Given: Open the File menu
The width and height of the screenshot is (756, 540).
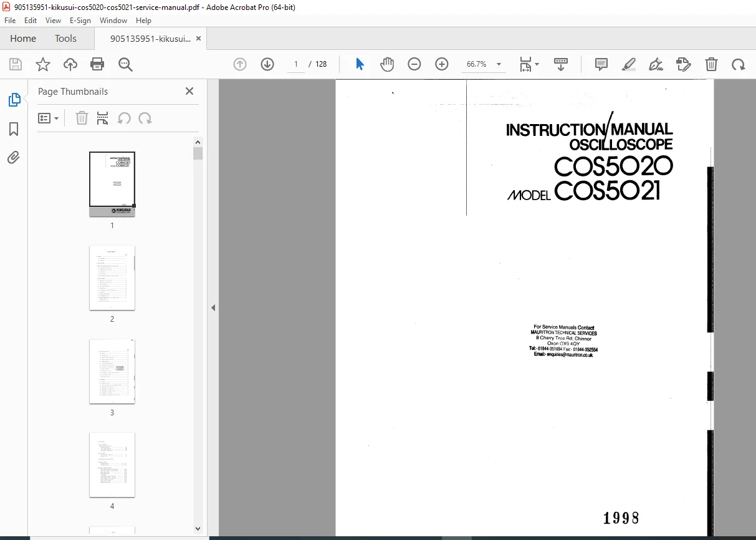Looking at the screenshot, I should point(10,21).
